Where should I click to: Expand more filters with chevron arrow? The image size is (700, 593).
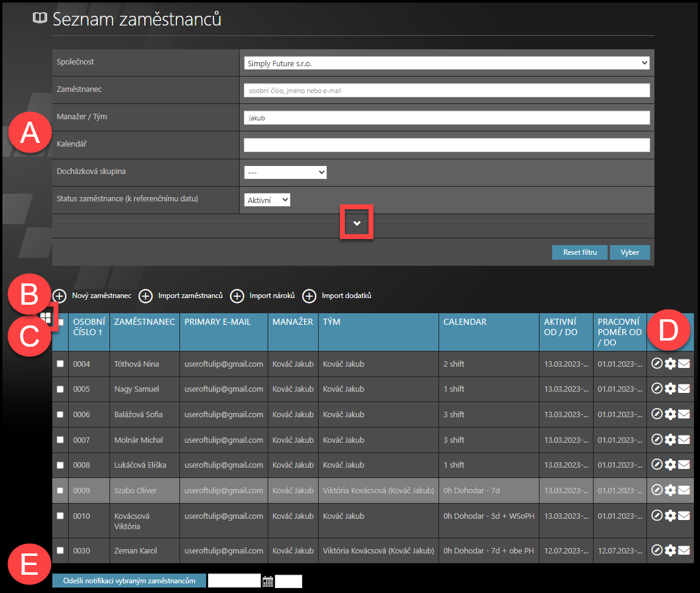pyautogui.click(x=357, y=223)
